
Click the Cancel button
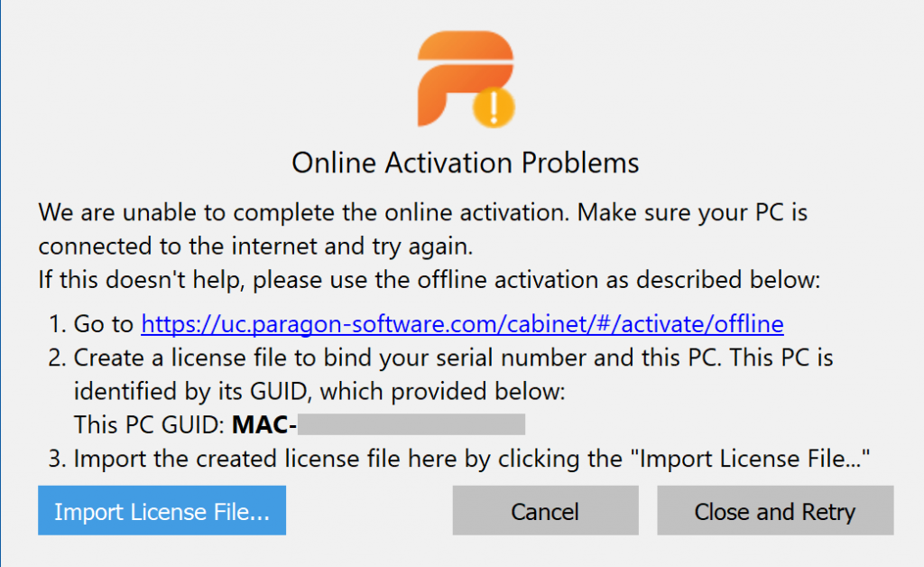click(544, 511)
